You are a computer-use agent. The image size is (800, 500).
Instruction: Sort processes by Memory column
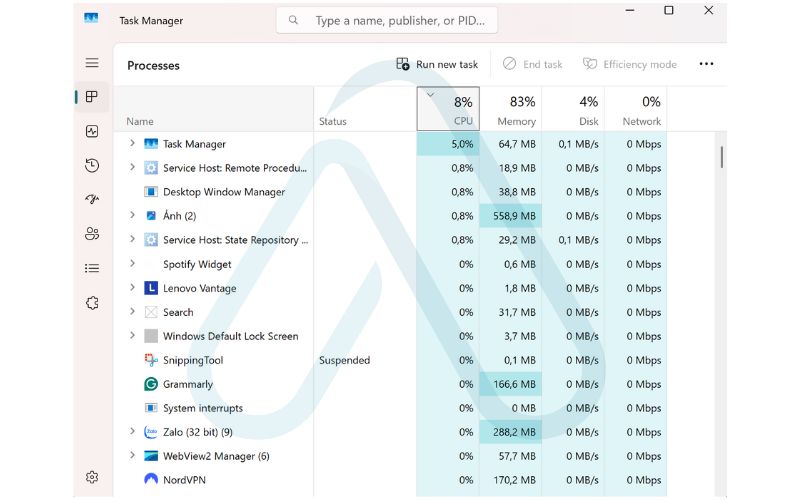tap(511, 109)
